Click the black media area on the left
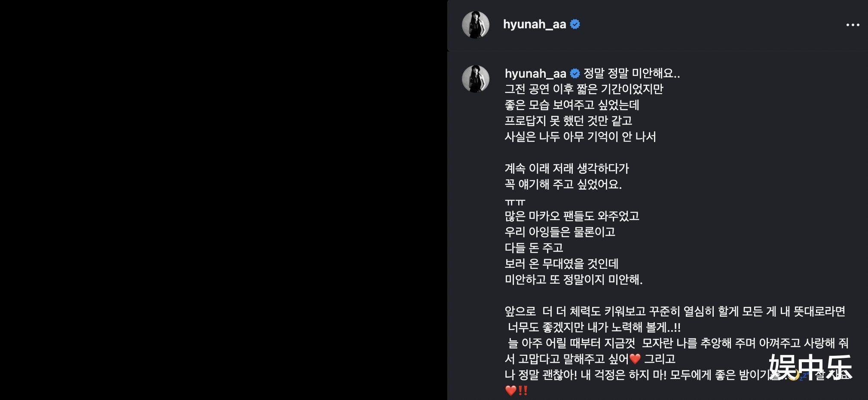 pos(223,200)
